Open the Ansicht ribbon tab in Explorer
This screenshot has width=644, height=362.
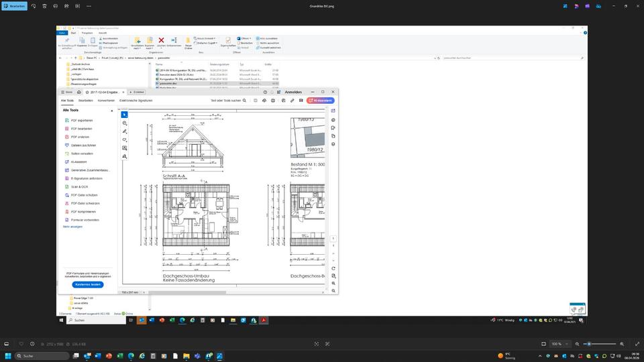click(102, 33)
